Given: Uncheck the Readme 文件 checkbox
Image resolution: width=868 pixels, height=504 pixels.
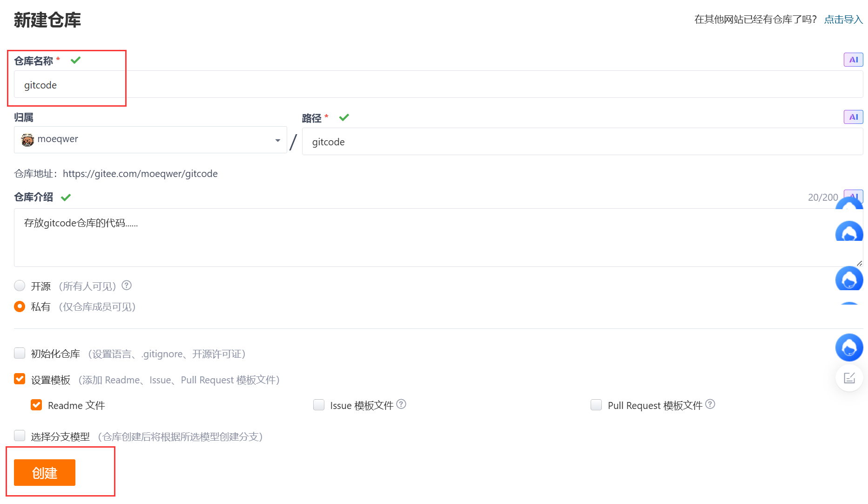Looking at the screenshot, I should [36, 405].
